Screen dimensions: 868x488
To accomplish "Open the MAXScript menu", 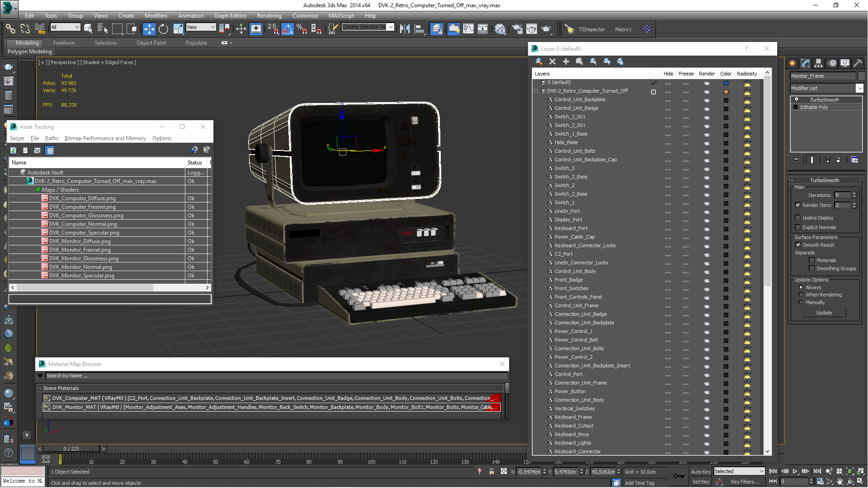I will coord(341,15).
